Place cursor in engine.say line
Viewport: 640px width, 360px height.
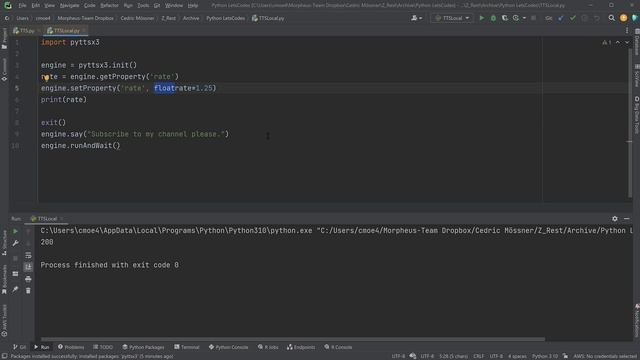pos(135,134)
